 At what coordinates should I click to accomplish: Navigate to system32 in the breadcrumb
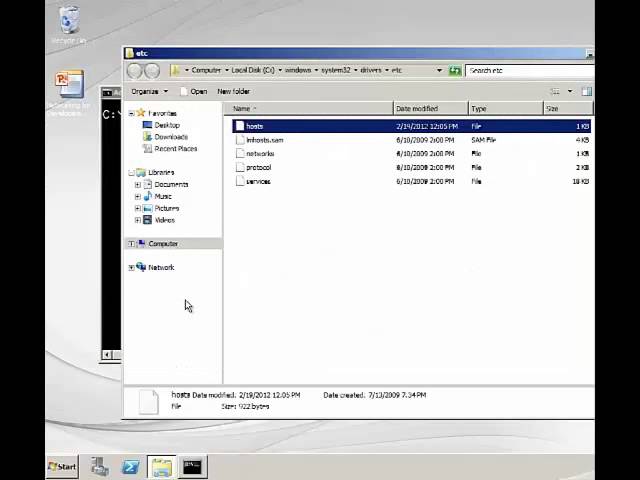pyautogui.click(x=336, y=70)
